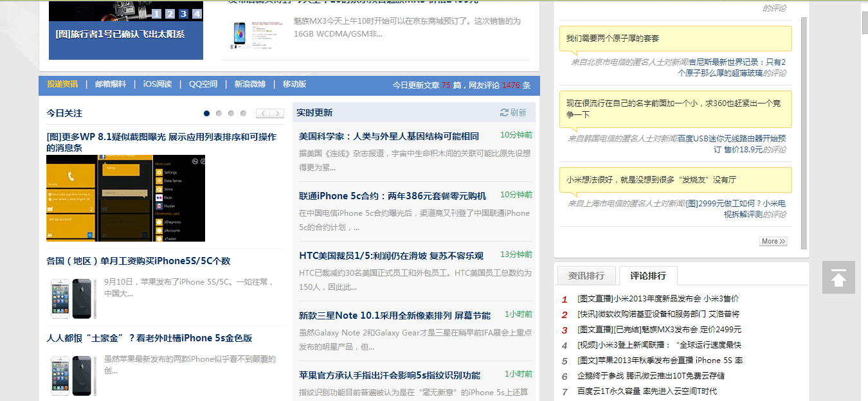Open the 投递资讯 nav item
Viewport: 868px width, 401px height.
point(62,84)
